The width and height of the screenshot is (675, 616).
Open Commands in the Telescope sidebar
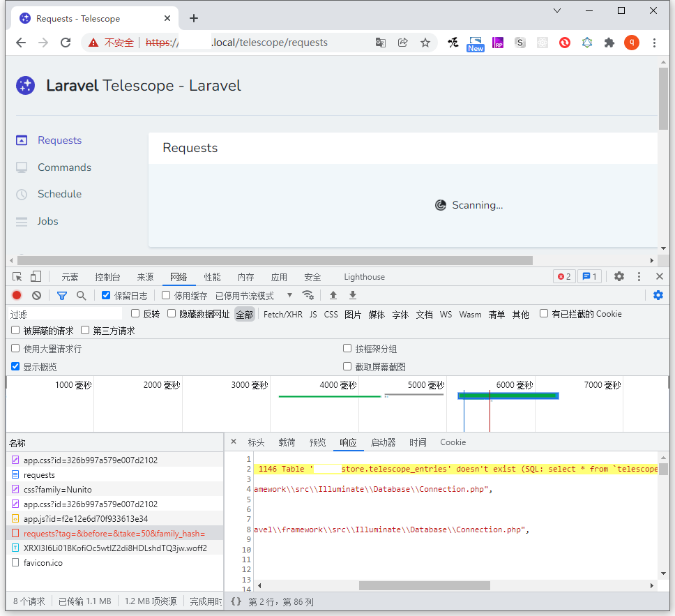(x=64, y=167)
